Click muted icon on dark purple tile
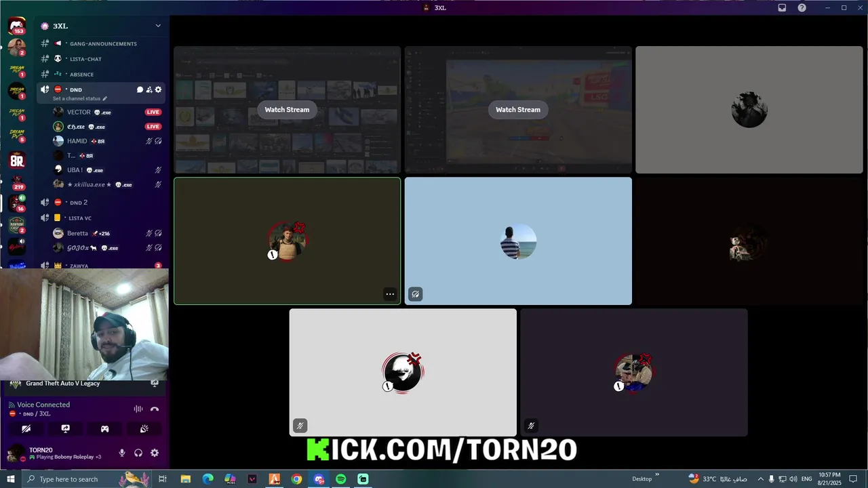The image size is (868, 488). tap(531, 426)
